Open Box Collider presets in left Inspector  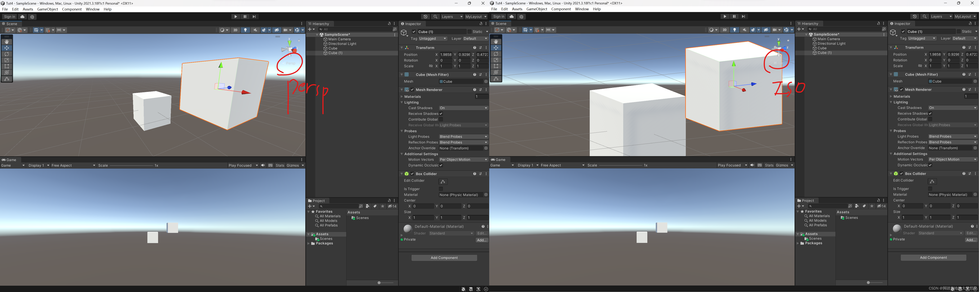[480, 174]
